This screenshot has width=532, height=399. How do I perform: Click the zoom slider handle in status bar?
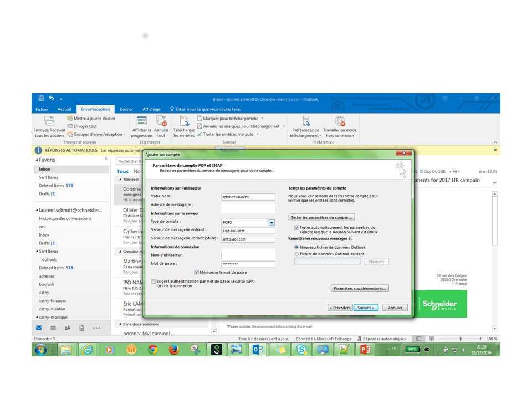click(461, 339)
